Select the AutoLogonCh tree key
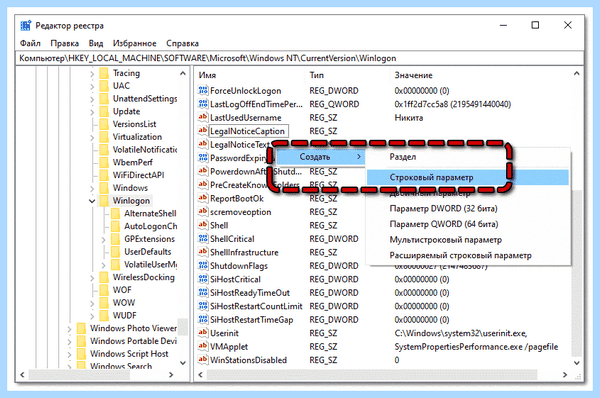The image size is (600, 398). [150, 226]
